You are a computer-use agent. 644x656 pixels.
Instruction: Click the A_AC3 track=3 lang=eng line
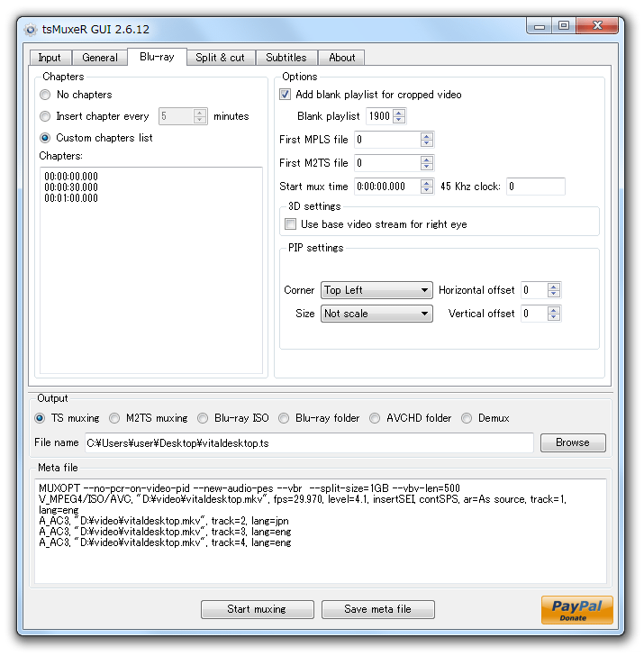(x=165, y=533)
